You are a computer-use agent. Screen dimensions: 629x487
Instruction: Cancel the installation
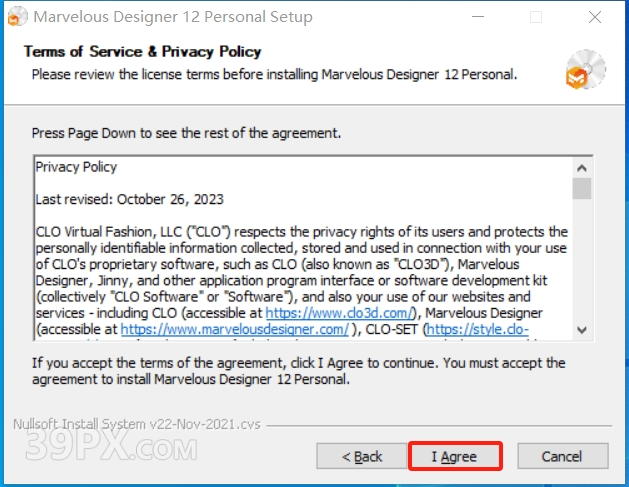click(562, 456)
